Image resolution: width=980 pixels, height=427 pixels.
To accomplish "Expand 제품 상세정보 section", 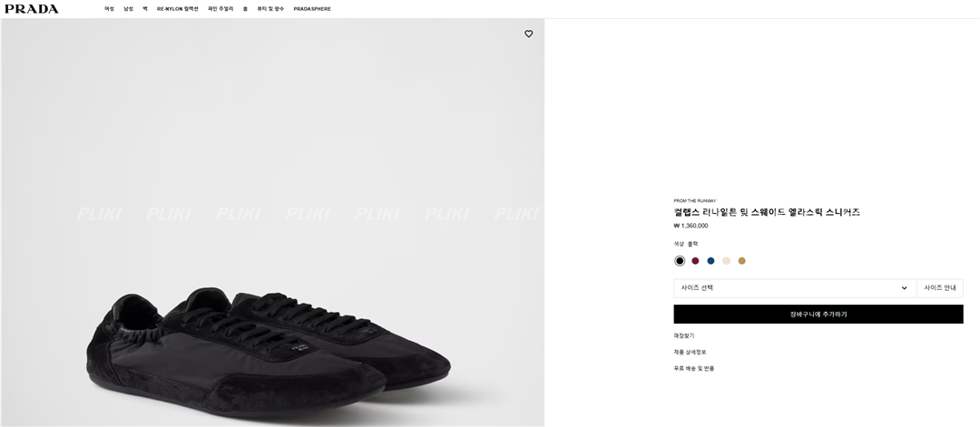I will (x=690, y=352).
